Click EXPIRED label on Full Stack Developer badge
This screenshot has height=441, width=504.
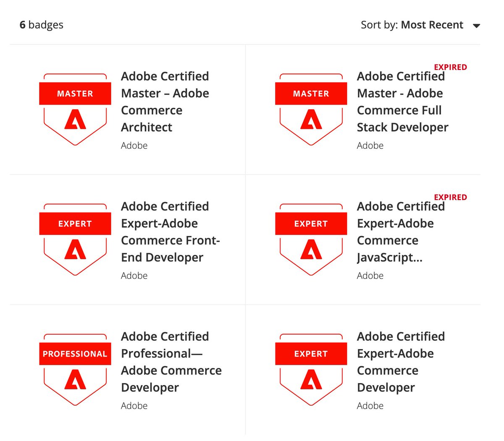click(x=450, y=67)
